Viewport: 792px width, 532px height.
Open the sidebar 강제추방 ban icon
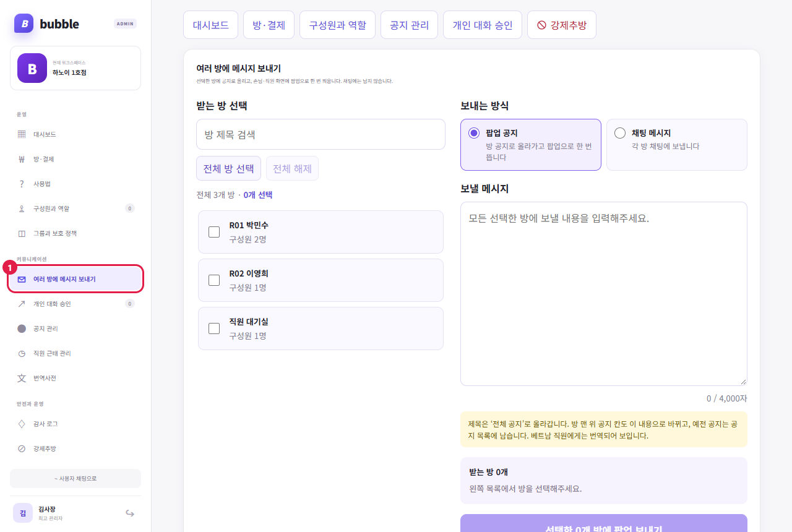(22, 448)
